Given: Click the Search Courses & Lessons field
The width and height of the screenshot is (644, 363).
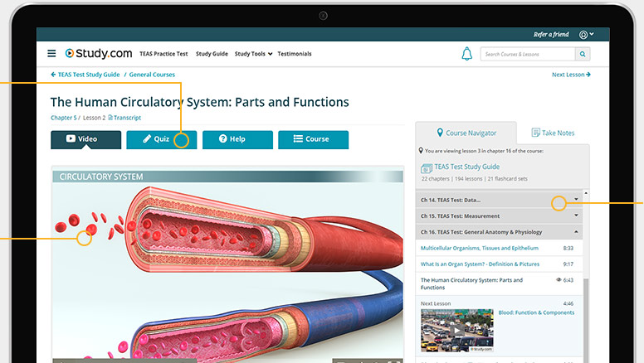Looking at the screenshot, I should (528, 54).
